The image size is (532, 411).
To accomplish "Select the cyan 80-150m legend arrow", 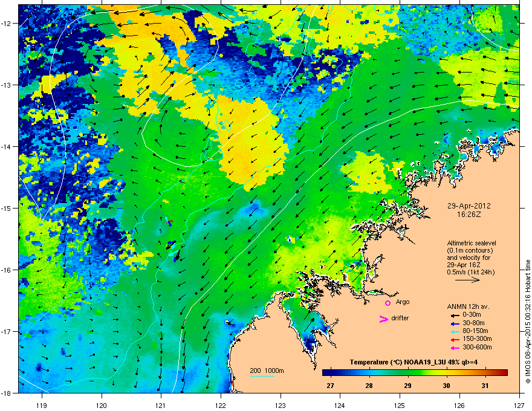I will point(455,331).
